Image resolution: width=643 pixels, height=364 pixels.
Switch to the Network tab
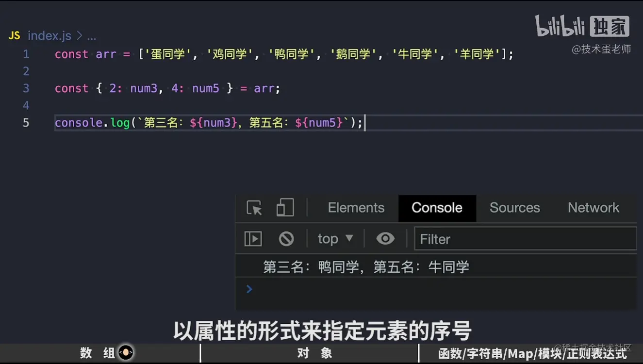coord(593,208)
